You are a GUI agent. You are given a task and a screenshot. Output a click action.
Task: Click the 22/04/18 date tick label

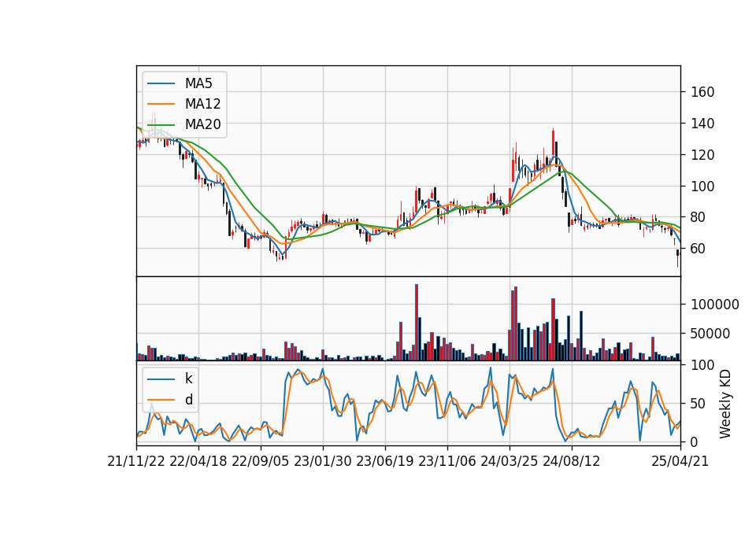pyautogui.click(x=198, y=461)
